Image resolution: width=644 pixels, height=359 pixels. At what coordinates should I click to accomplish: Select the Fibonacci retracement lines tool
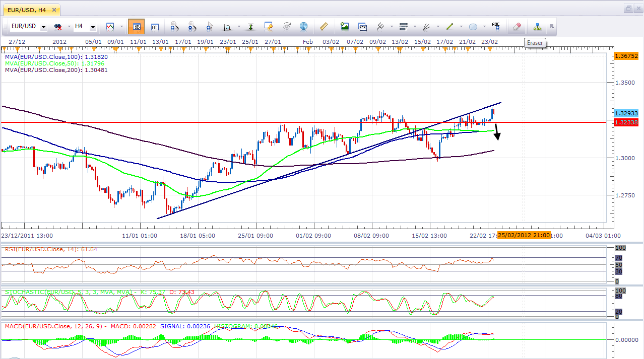point(403,26)
